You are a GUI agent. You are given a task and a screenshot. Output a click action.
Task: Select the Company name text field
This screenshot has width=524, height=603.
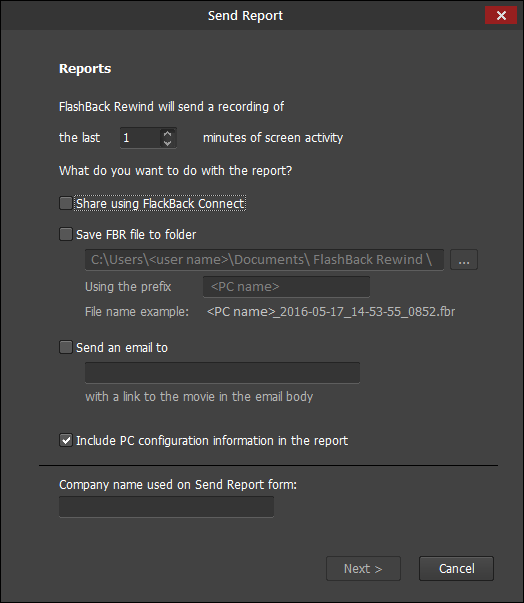tap(166, 506)
